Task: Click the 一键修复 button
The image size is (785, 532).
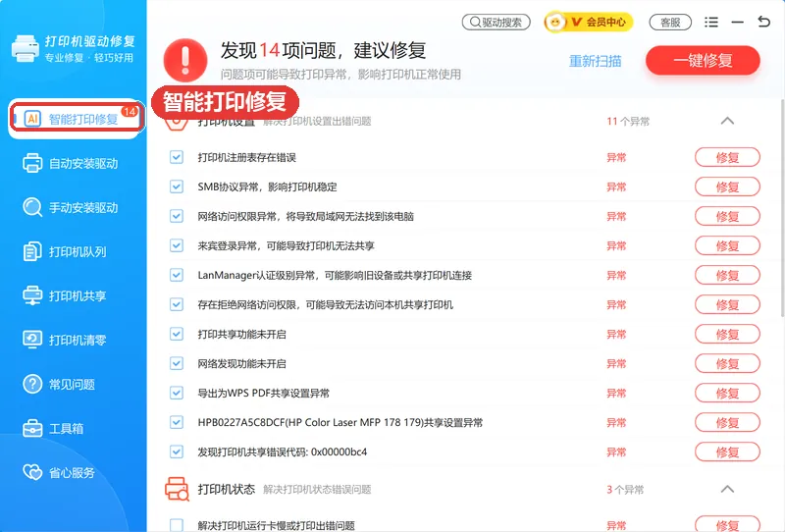Action: click(703, 61)
